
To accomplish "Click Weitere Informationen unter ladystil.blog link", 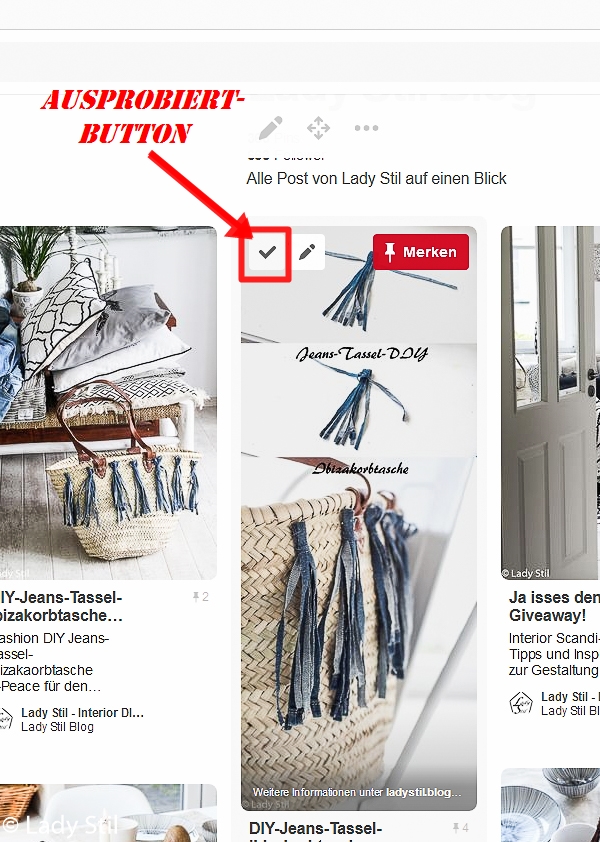I will tap(357, 792).
